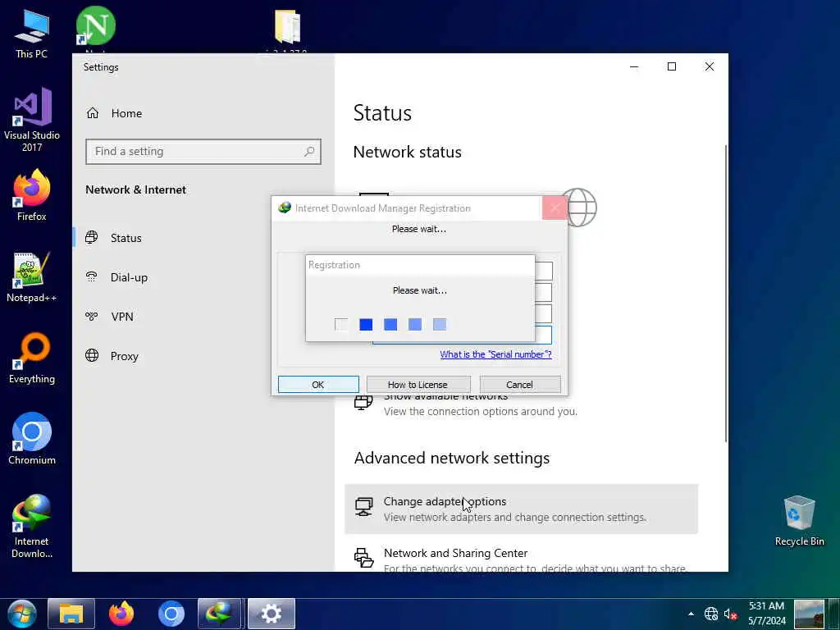
Task: Click the muted volume tray icon
Action: tap(731, 614)
